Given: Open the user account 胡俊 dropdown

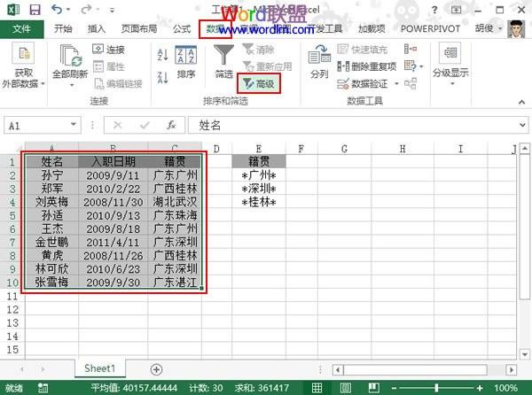Looking at the screenshot, I should [x=489, y=28].
